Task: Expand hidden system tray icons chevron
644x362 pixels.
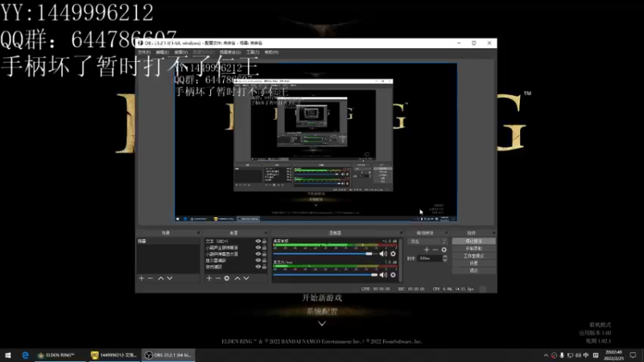Action: pyautogui.click(x=546, y=356)
